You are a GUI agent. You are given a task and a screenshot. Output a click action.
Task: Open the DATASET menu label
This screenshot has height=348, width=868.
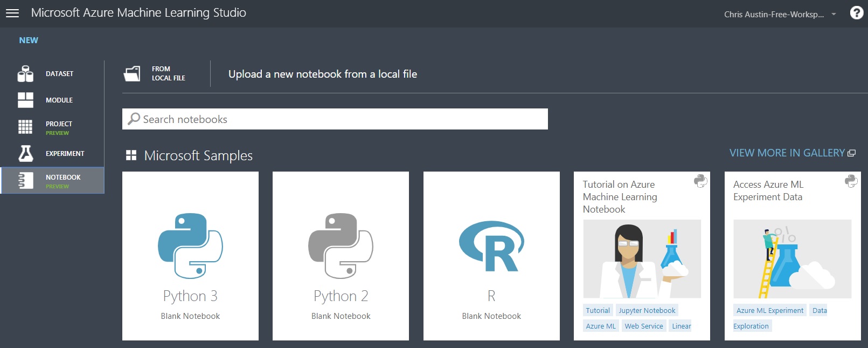[x=59, y=74]
